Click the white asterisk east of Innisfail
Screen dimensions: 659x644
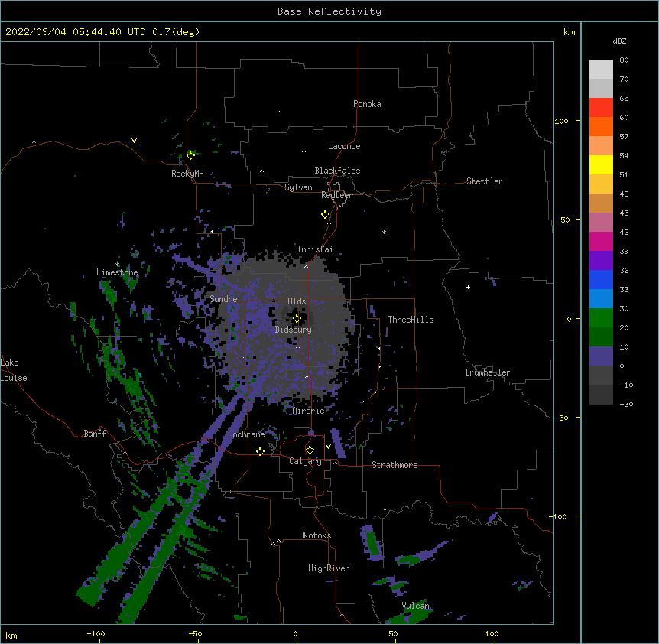tap(384, 232)
